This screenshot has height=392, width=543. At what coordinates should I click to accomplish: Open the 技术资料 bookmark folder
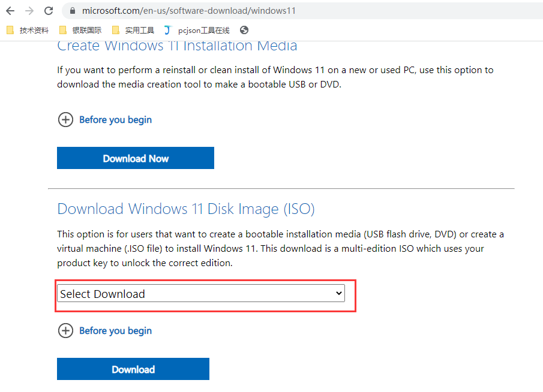pyautogui.click(x=28, y=31)
